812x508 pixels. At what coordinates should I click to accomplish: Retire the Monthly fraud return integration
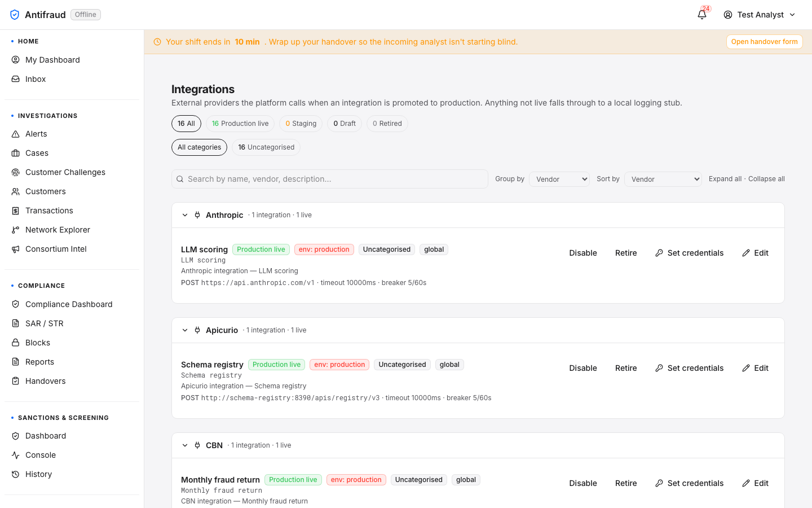(626, 483)
